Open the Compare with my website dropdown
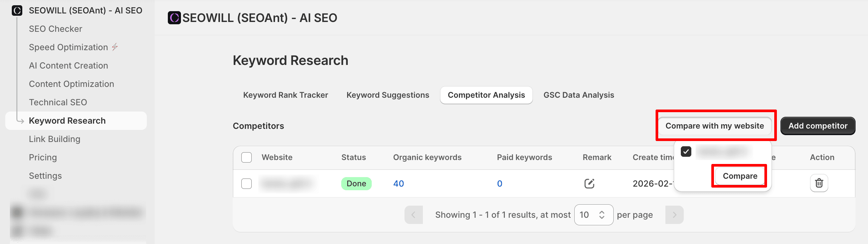868x244 pixels. (714, 126)
